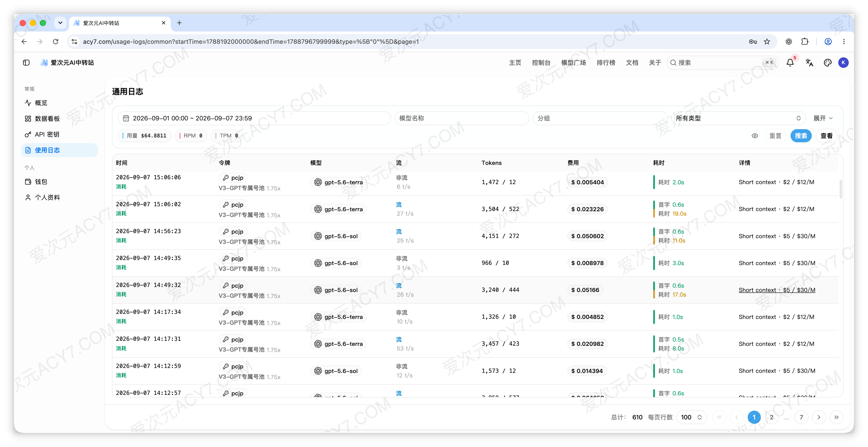868x447 pixels.
Task: Click the underlined Short context $5 / $30/M link
Action: click(777, 290)
